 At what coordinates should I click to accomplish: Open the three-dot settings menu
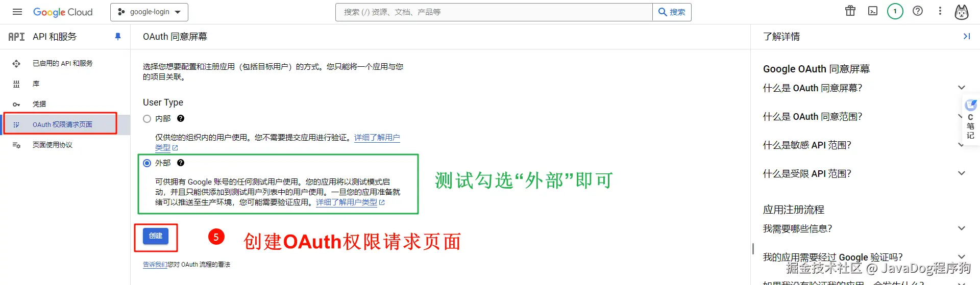click(x=940, y=11)
